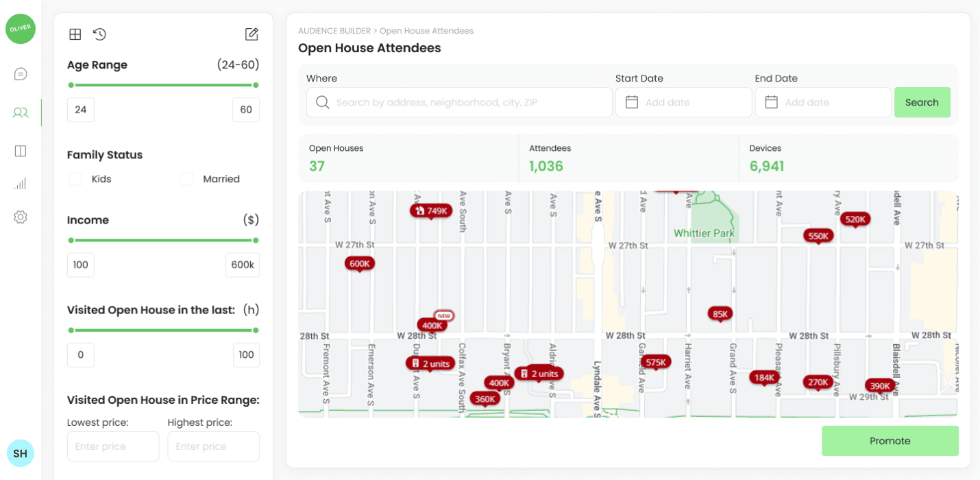Select the audience people sidebar icon
Screen dimensions: 980x480
pyautogui.click(x=21, y=112)
